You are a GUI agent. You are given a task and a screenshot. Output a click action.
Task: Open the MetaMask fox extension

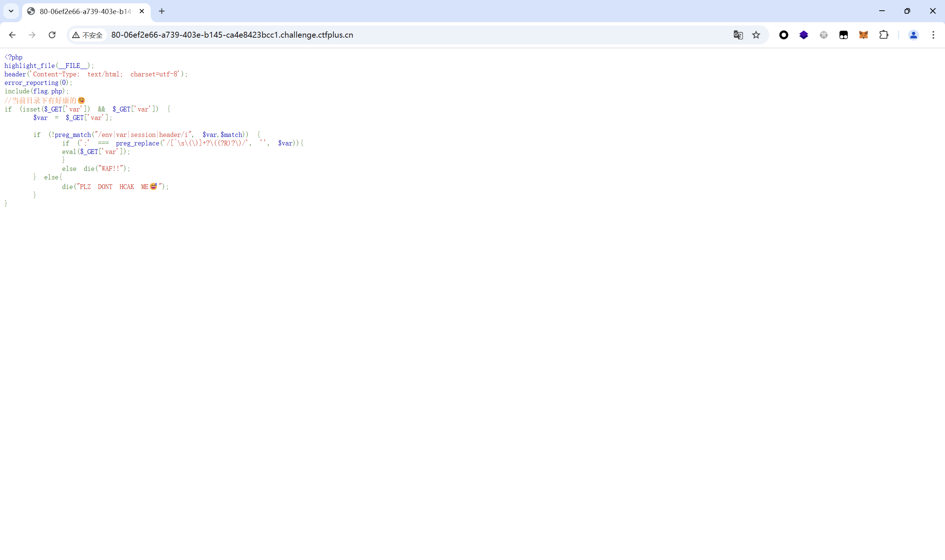(863, 35)
